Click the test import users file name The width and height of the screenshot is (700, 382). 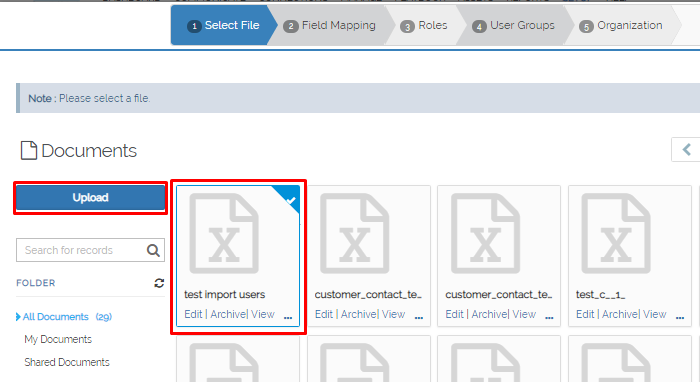(x=225, y=295)
